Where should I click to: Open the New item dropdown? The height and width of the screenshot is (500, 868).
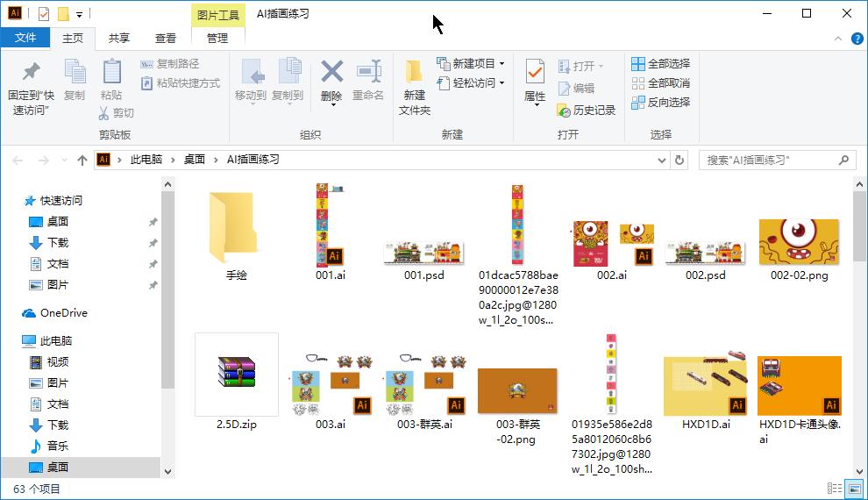click(471, 64)
